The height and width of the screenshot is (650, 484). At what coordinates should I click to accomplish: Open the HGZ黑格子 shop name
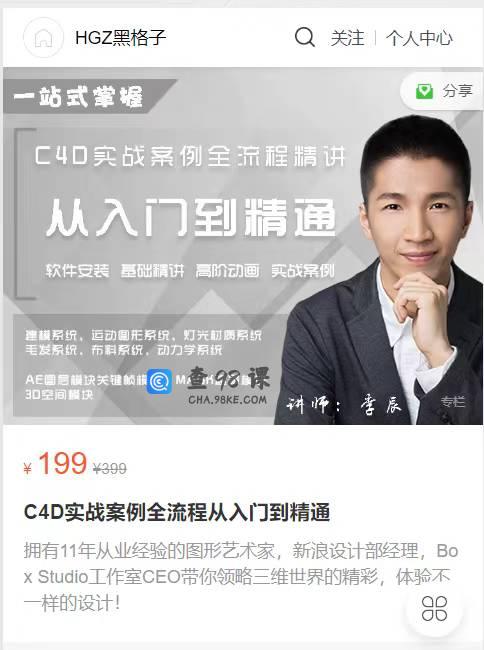(x=121, y=38)
